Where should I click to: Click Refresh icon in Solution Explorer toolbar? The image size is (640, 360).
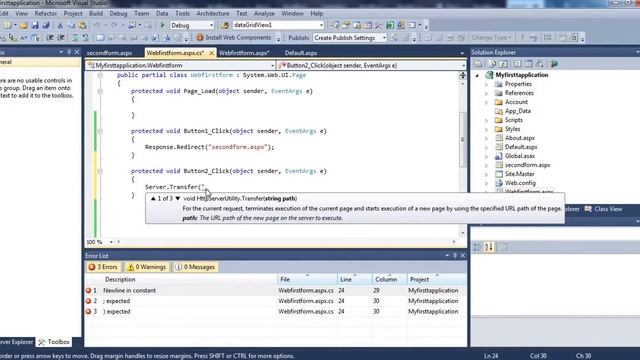(503, 64)
